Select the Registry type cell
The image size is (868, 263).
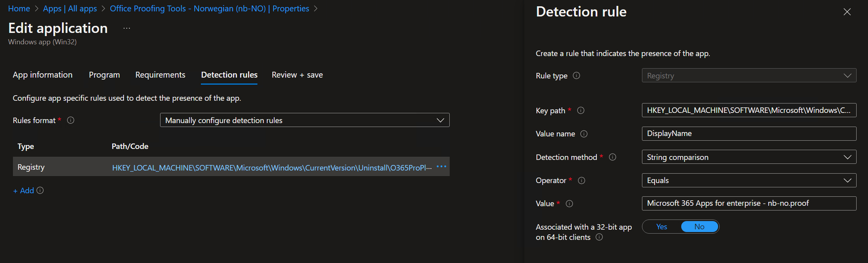pyautogui.click(x=31, y=167)
